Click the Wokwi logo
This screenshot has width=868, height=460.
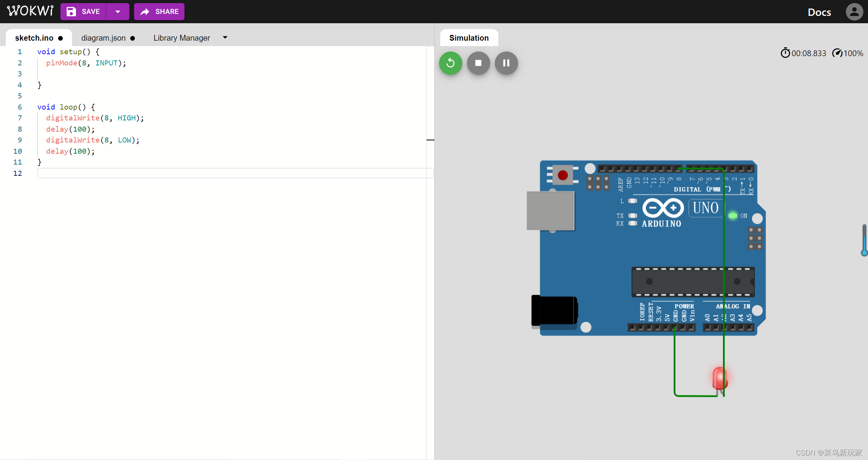[x=30, y=11]
